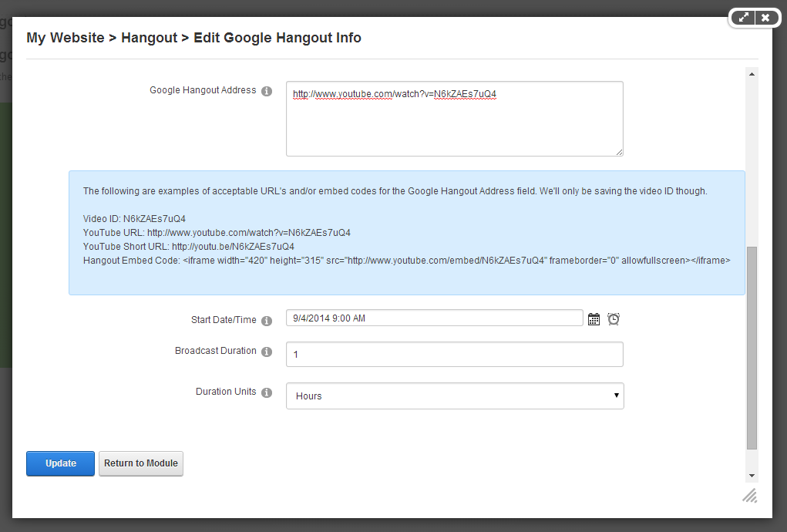Click the vertical scrollbar thumb
The width and height of the screenshot is (787, 532).
pos(752,348)
